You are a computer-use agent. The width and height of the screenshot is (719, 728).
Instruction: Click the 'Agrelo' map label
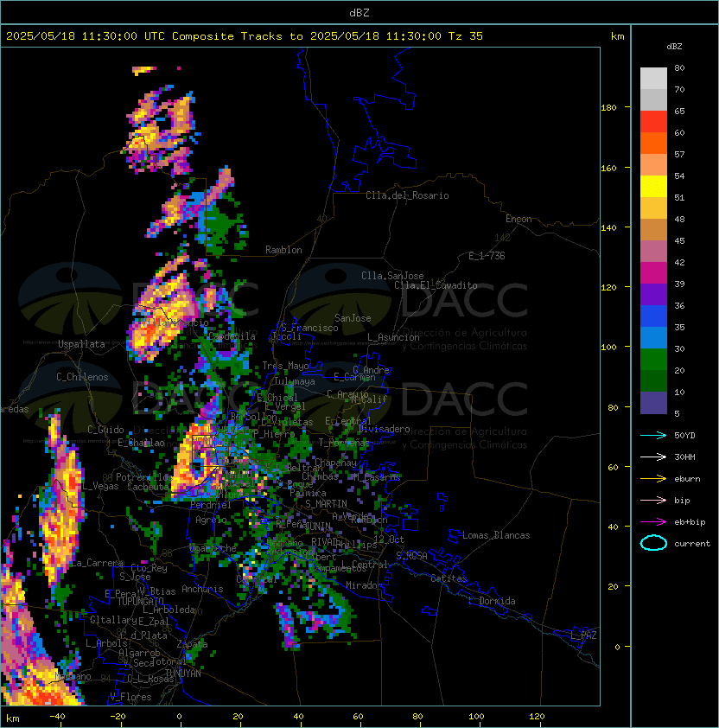pos(211,520)
